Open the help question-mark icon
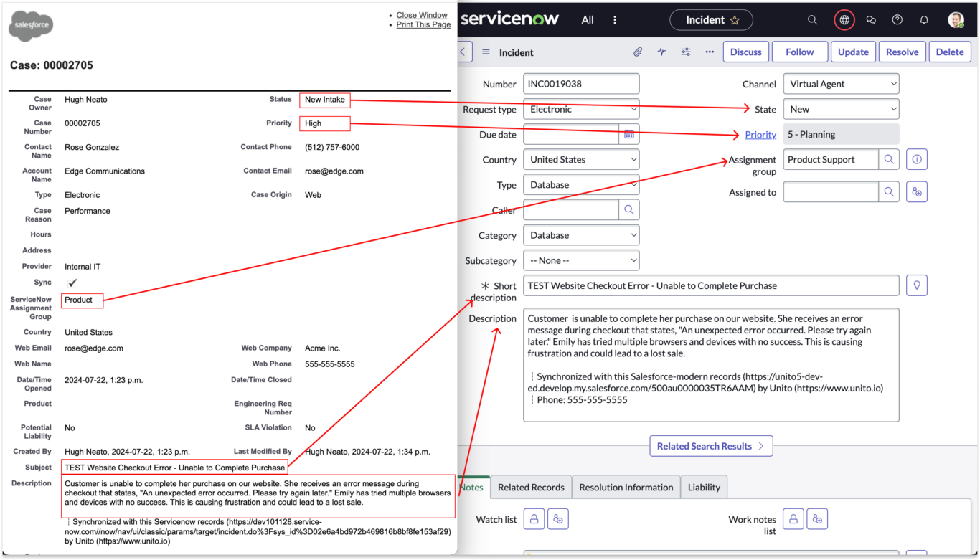The image size is (980, 560). pos(897,20)
